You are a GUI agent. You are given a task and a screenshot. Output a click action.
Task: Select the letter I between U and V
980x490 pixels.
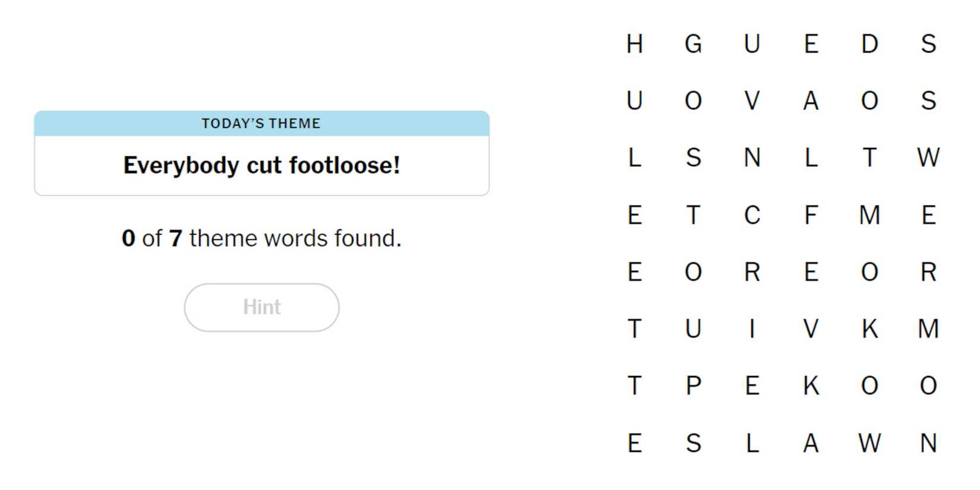tap(752, 329)
